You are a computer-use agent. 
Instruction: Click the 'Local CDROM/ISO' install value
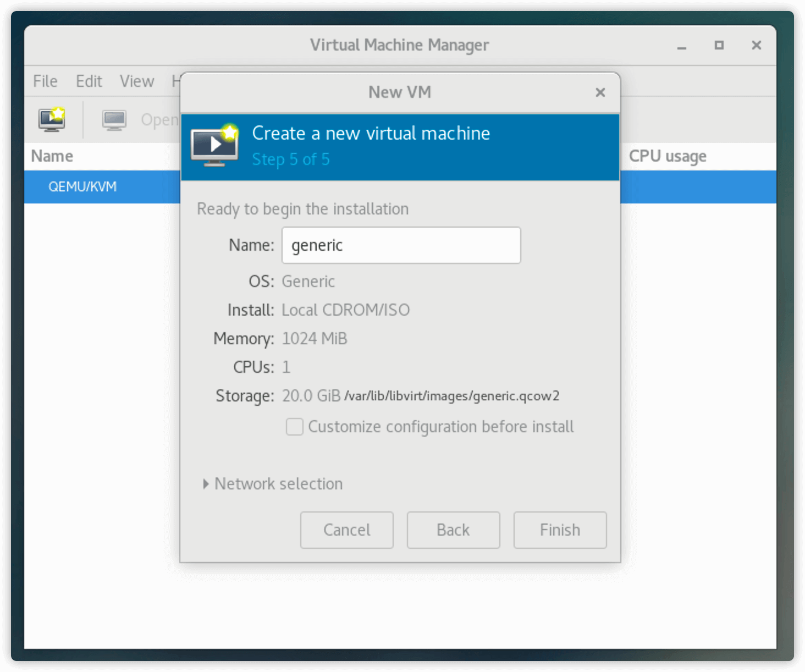(346, 310)
